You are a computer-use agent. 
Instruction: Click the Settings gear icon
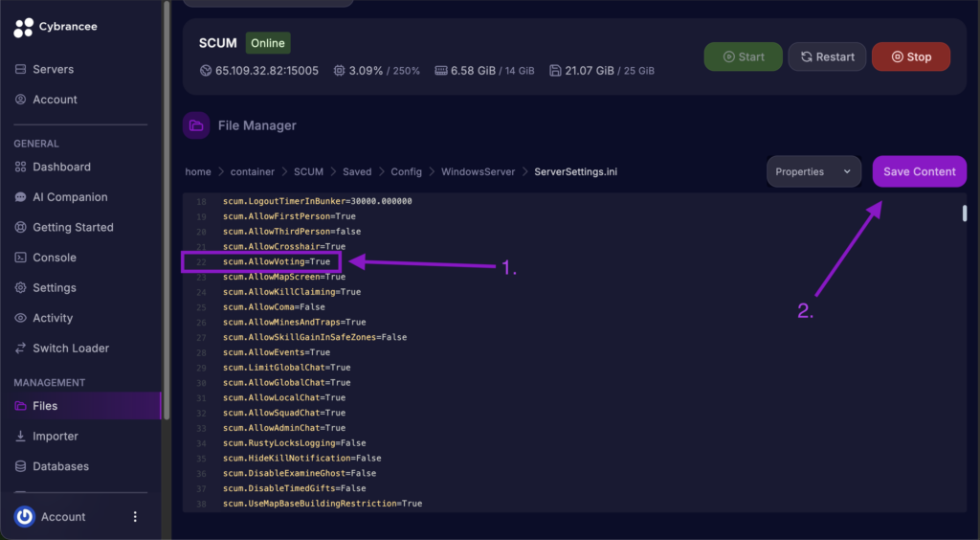tap(21, 287)
